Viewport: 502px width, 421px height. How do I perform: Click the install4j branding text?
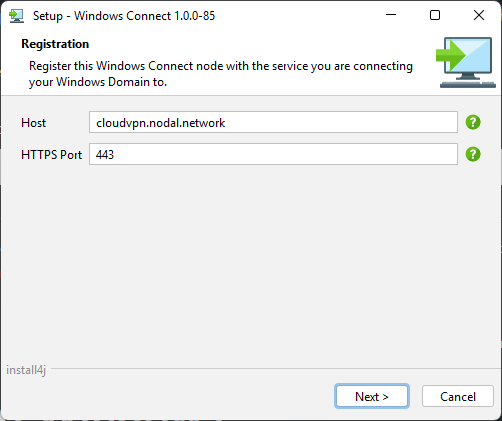coord(26,370)
